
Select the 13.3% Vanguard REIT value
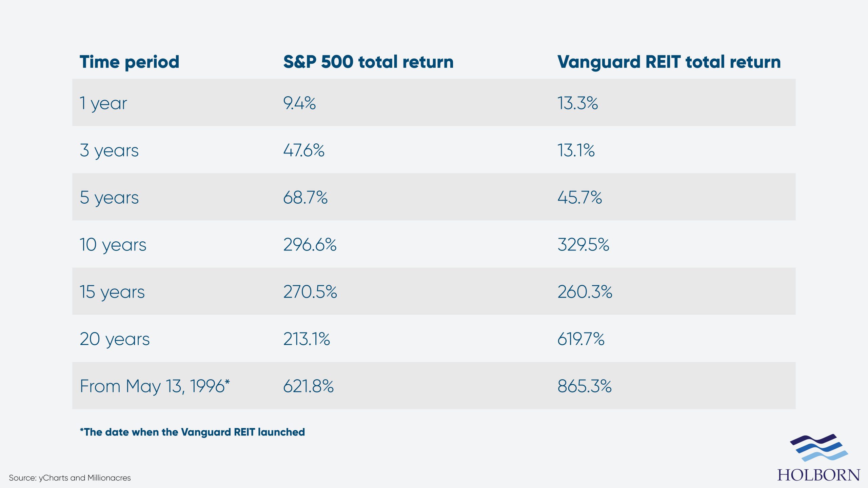click(578, 103)
